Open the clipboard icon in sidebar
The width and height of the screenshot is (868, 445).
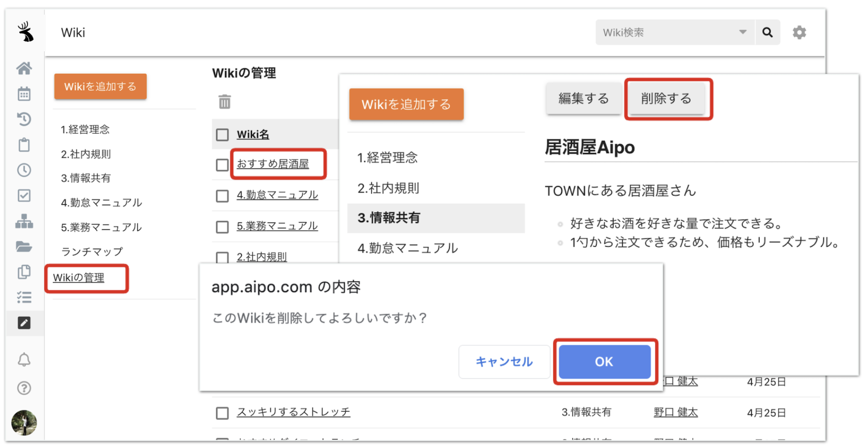24,145
